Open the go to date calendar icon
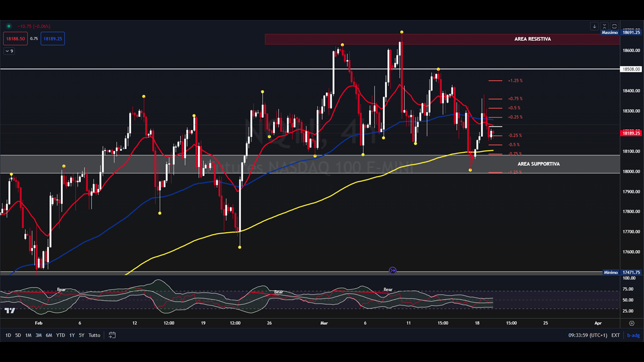This screenshot has height=362, width=644. [112, 335]
